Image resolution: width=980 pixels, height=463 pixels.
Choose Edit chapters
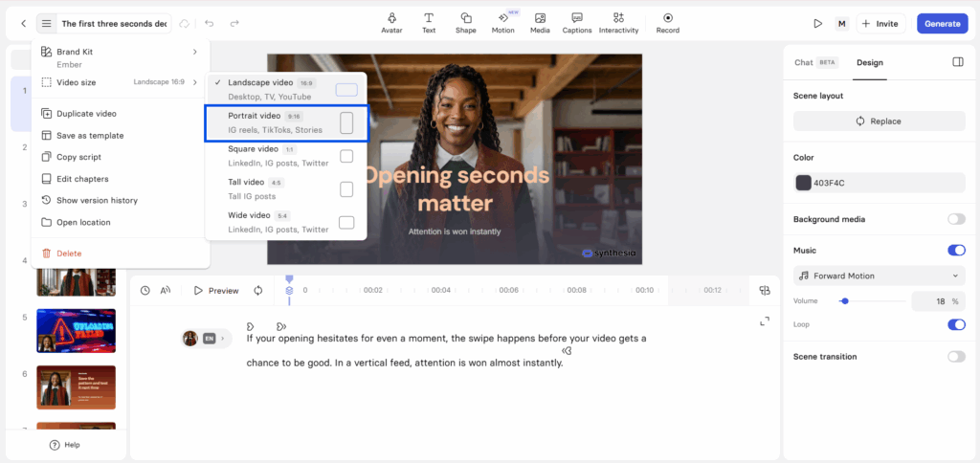coord(120,179)
